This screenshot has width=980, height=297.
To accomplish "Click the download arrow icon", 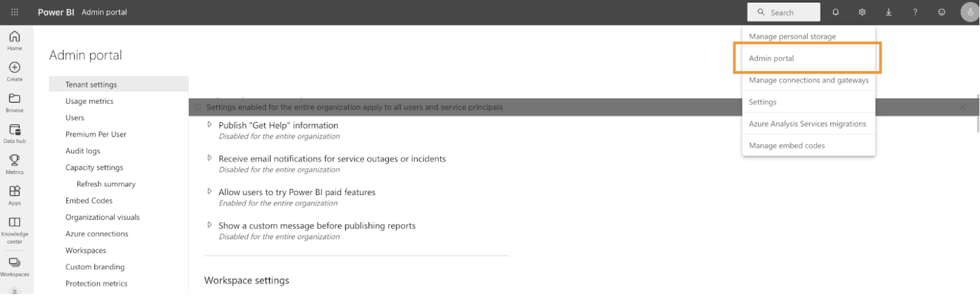I will click(x=889, y=12).
